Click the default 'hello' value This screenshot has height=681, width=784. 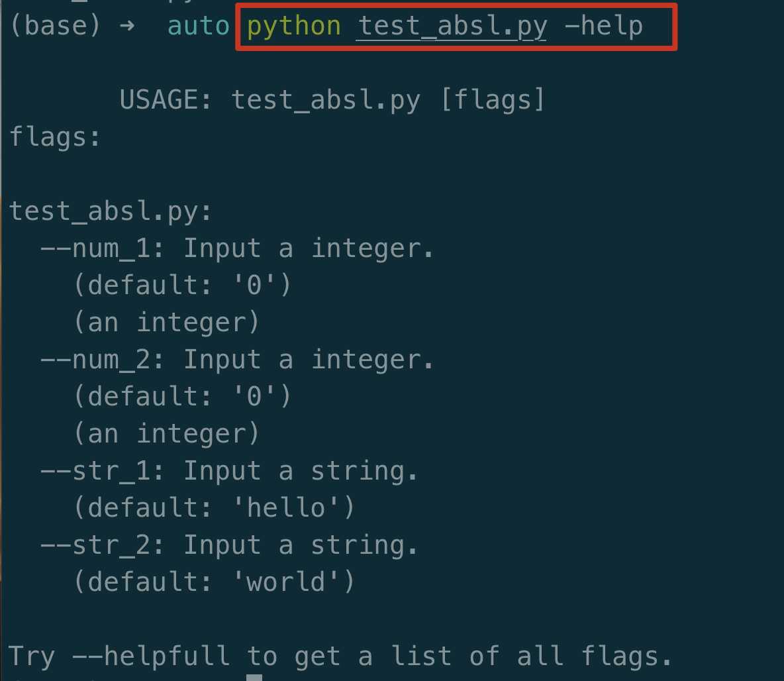pos(286,508)
